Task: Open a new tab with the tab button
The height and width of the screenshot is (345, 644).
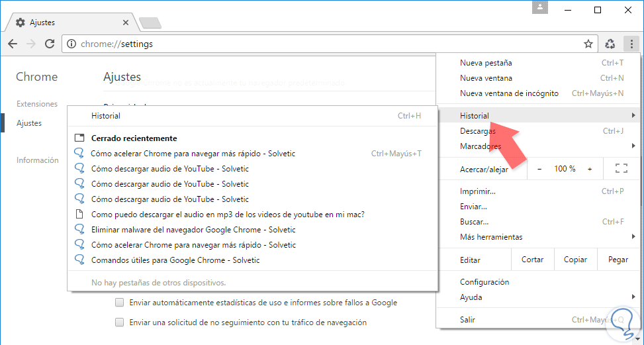Action: point(150,23)
